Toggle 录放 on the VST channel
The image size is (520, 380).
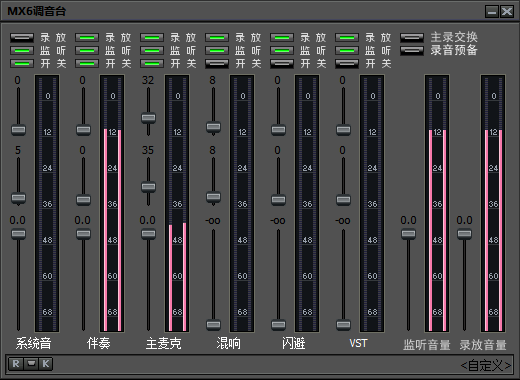347,38
